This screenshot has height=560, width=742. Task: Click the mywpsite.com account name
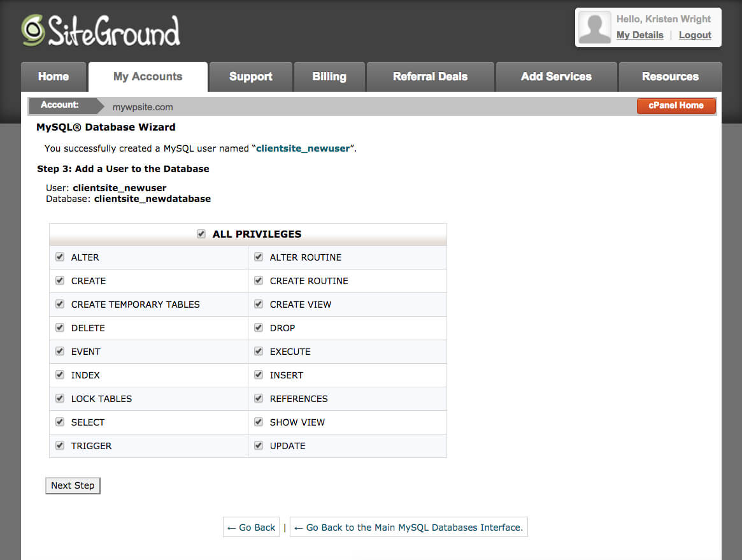pyautogui.click(x=143, y=107)
